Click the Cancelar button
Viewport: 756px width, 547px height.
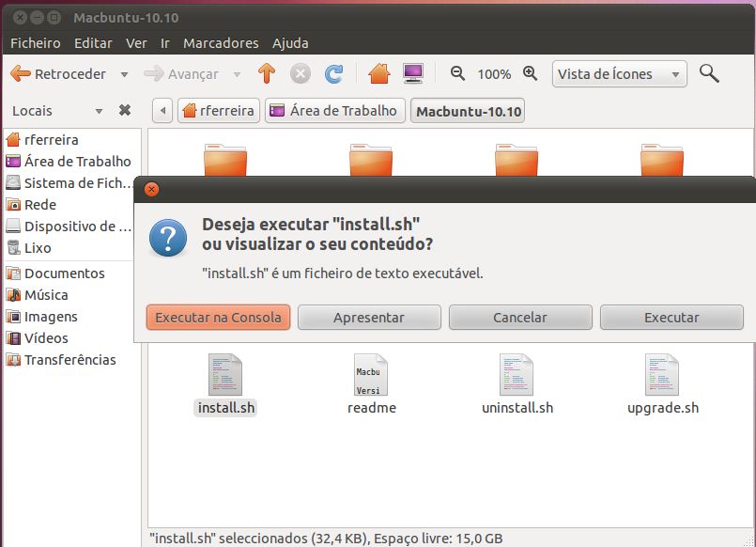(520, 318)
